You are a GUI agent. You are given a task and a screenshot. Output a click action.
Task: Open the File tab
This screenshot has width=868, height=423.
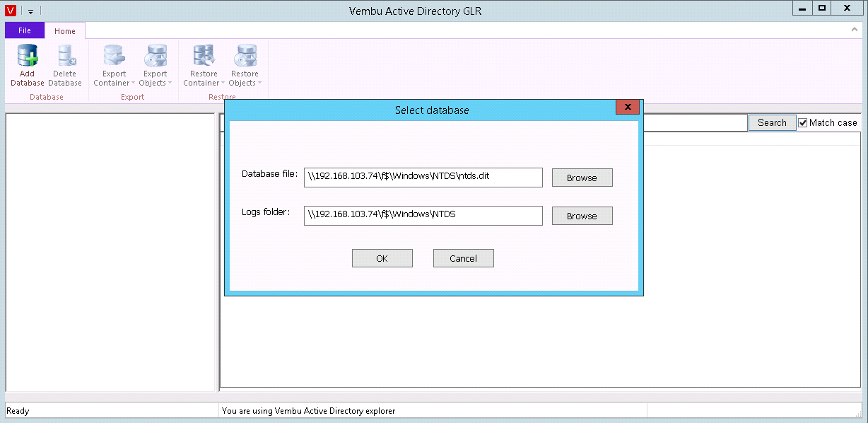pyautogui.click(x=25, y=30)
